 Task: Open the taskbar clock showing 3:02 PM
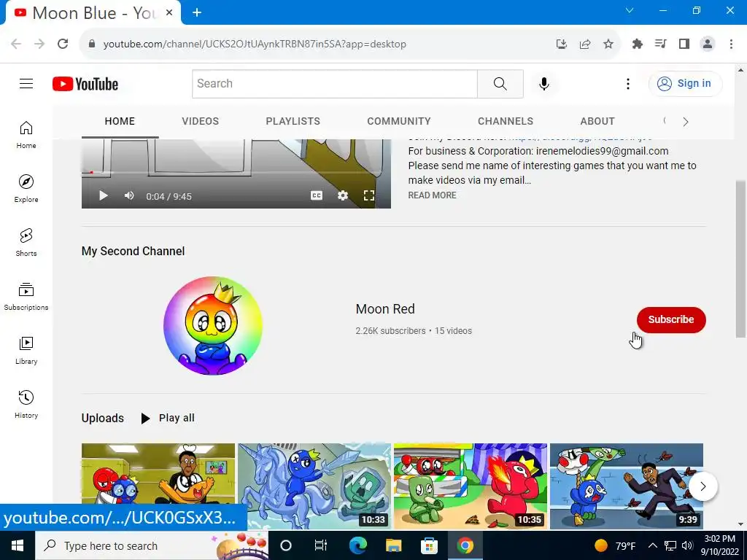point(719,545)
